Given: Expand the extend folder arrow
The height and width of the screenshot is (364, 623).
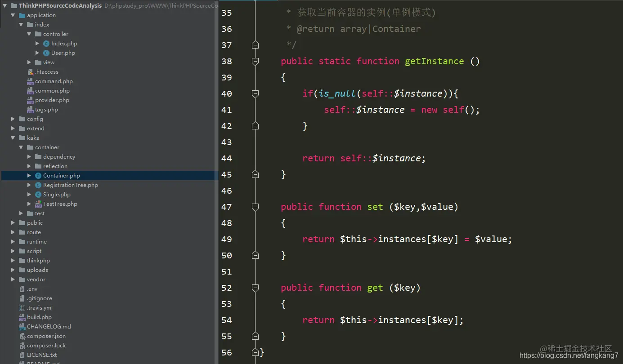Looking at the screenshot, I should point(13,129).
